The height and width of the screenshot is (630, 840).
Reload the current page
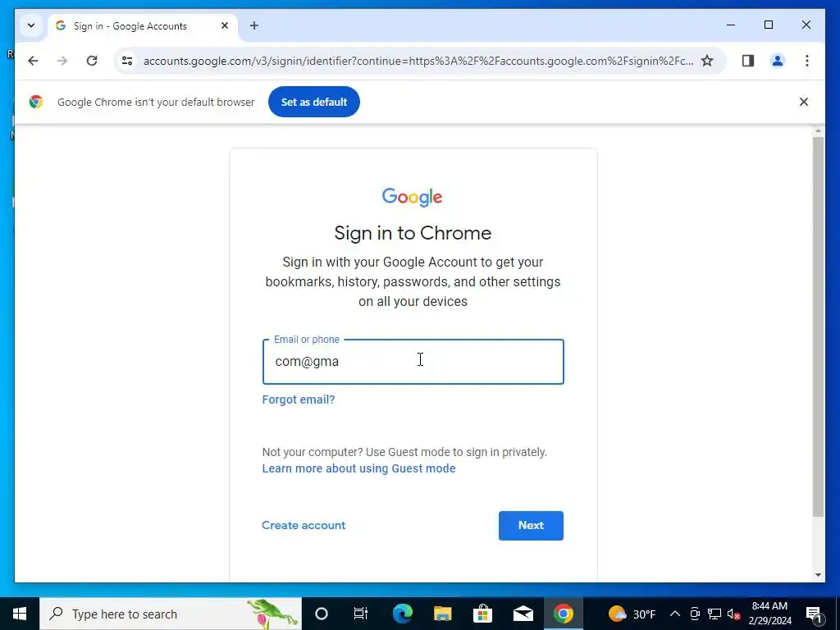click(x=92, y=61)
